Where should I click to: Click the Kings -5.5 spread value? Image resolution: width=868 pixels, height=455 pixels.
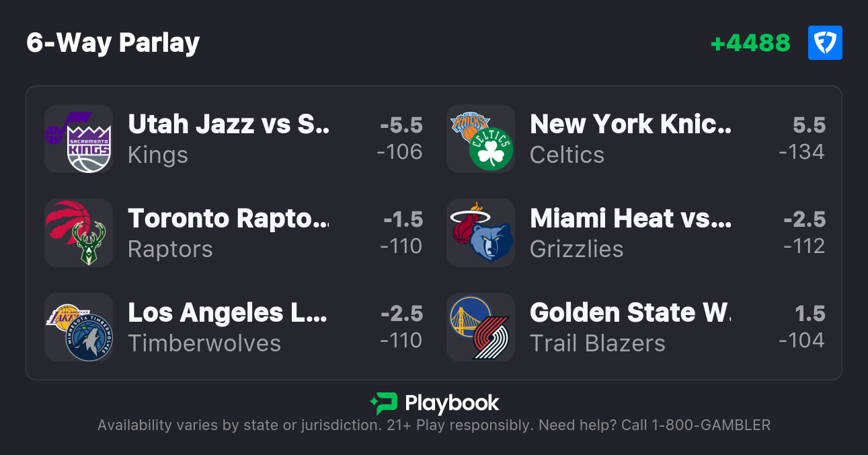coord(401,125)
